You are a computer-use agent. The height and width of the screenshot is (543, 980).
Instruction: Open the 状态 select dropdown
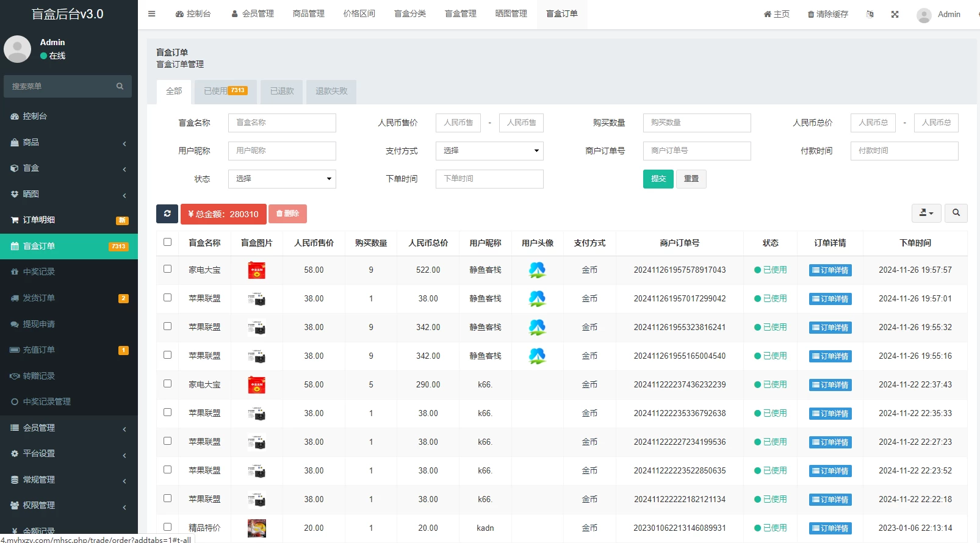(x=282, y=179)
